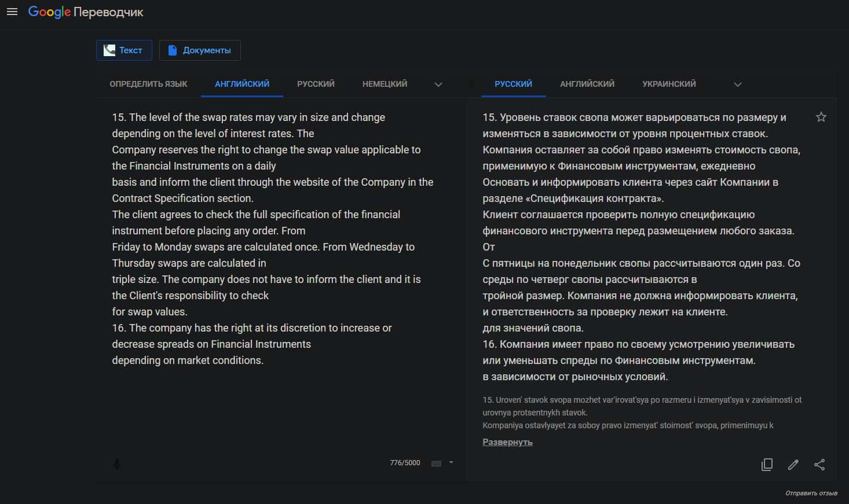The width and height of the screenshot is (849, 504).
Task: Click the Развернуть link under the transliteration
Action: pos(507,442)
